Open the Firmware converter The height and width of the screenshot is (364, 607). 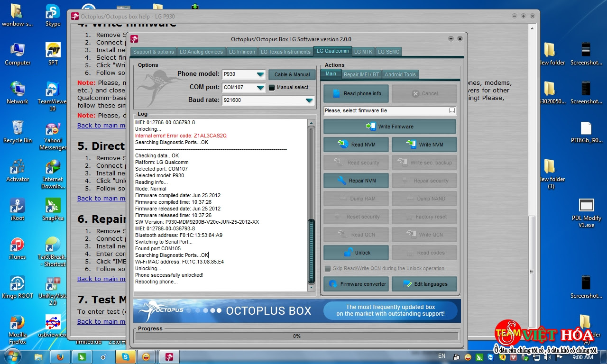[356, 284]
